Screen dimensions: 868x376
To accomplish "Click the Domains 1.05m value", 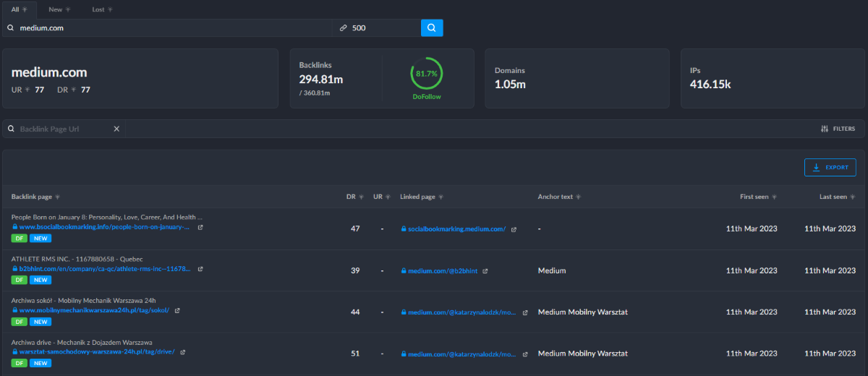I will click(510, 85).
